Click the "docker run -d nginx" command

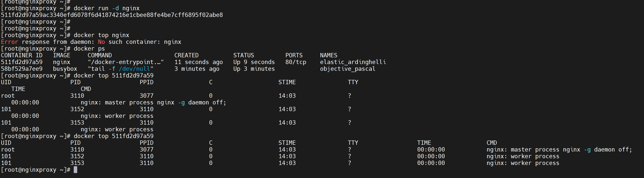point(106,8)
